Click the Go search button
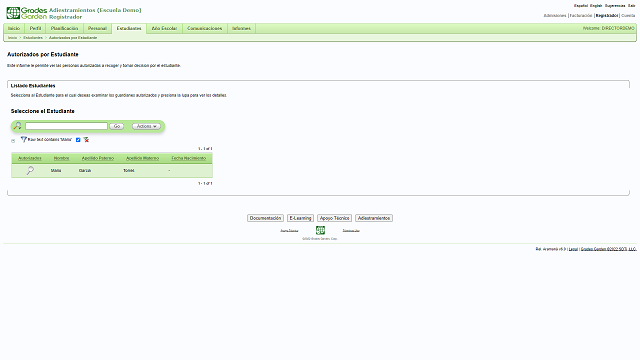This screenshot has width=640, height=360. pyautogui.click(x=117, y=126)
